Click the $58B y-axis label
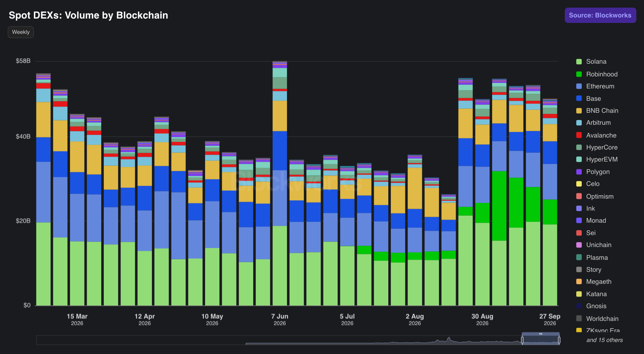644x354 pixels. (23, 61)
